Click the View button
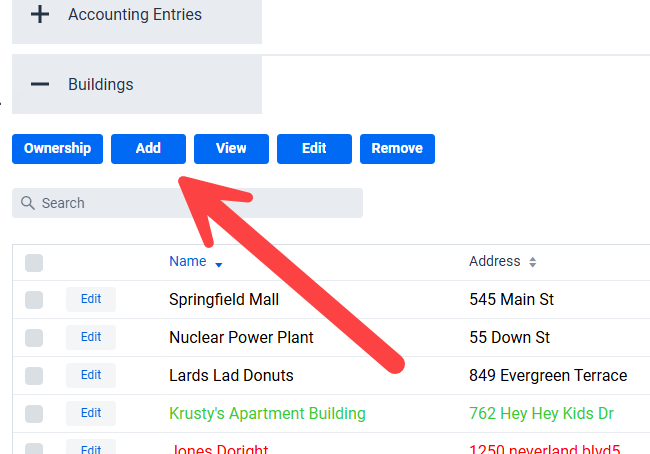Viewport: 650px width, 454px height. (x=231, y=149)
